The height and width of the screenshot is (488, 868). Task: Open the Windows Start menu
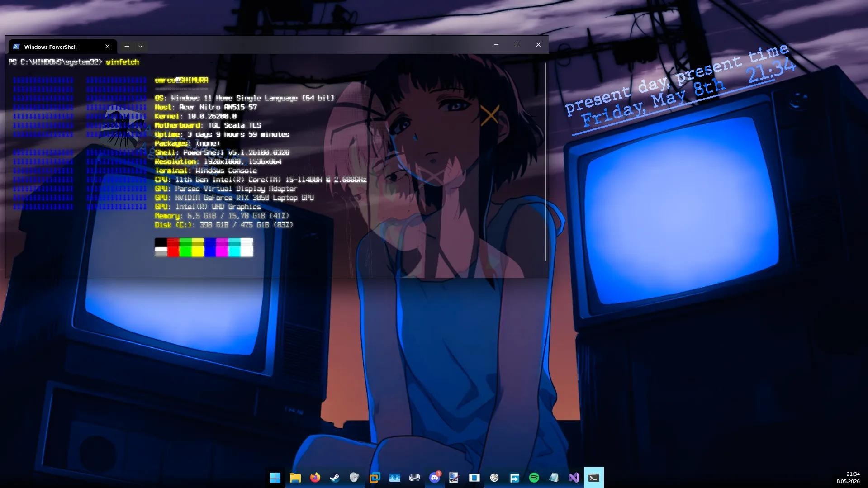pyautogui.click(x=275, y=478)
